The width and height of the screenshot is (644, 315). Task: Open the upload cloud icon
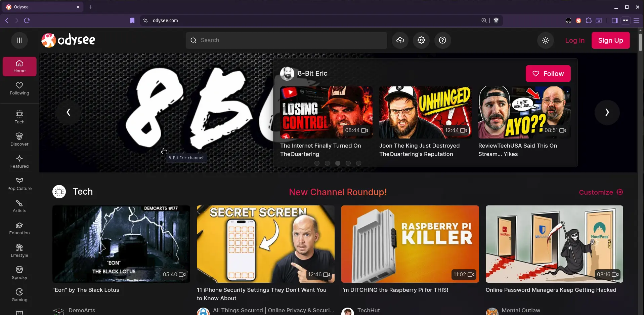click(400, 40)
